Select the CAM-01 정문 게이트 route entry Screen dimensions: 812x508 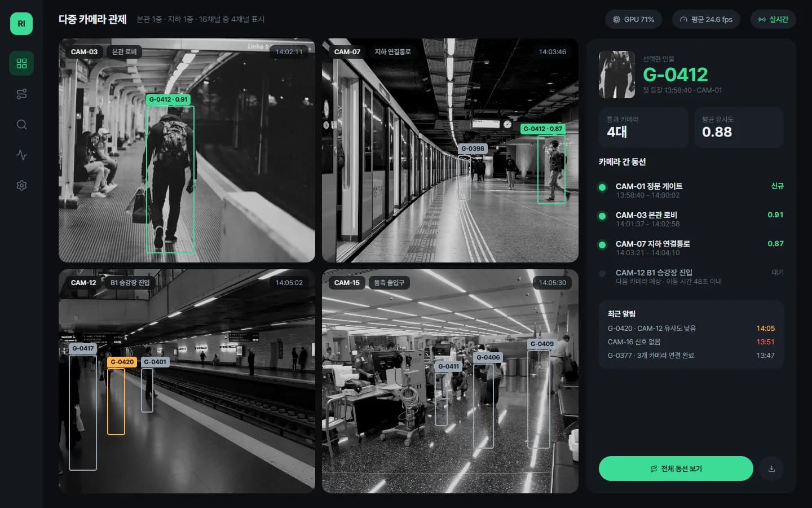(691, 190)
